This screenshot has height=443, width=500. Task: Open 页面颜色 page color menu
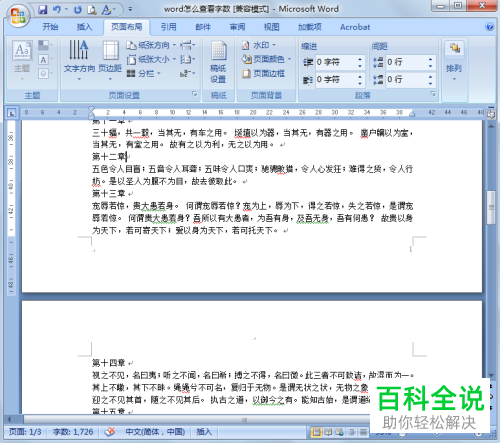pyautogui.click(x=266, y=59)
